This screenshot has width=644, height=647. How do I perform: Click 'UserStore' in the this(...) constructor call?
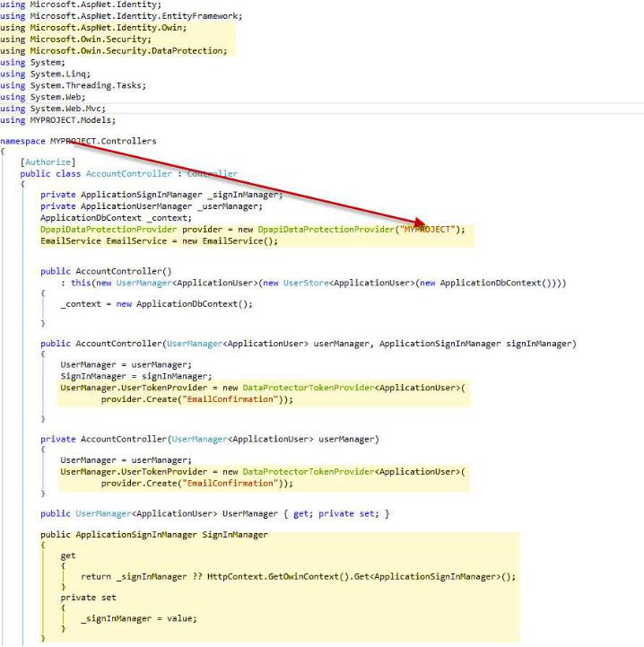click(x=306, y=283)
